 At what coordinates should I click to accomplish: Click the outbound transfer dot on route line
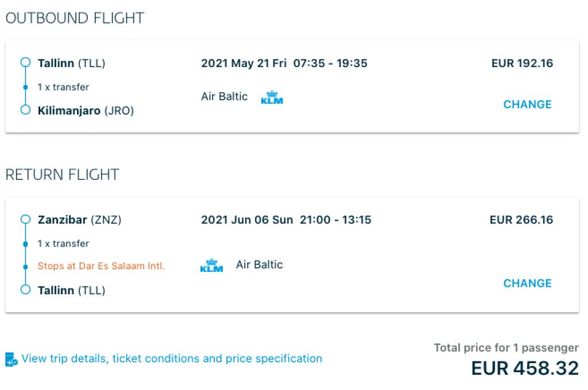pos(25,87)
